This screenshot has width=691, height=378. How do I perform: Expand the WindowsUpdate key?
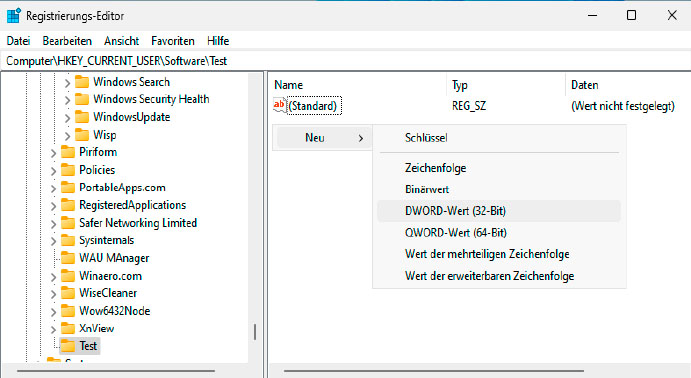click(x=67, y=118)
